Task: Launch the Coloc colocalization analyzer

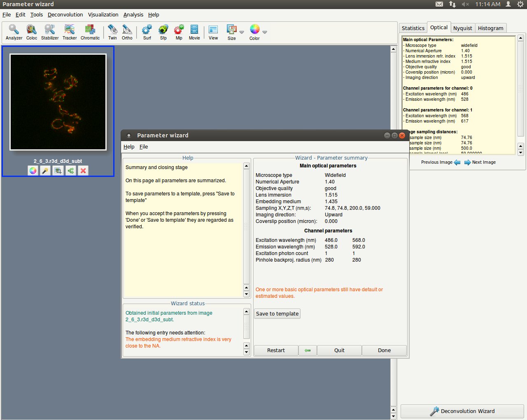Action: point(32,32)
